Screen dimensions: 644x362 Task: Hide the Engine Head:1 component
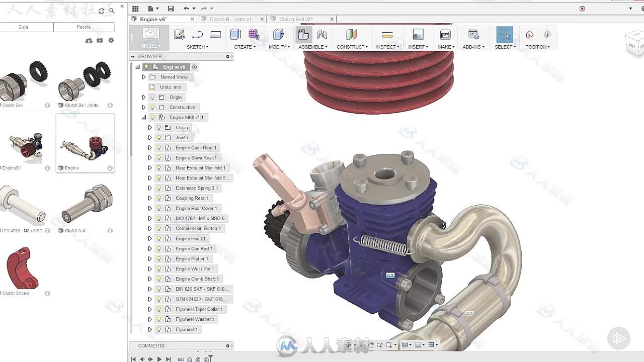[158, 238]
